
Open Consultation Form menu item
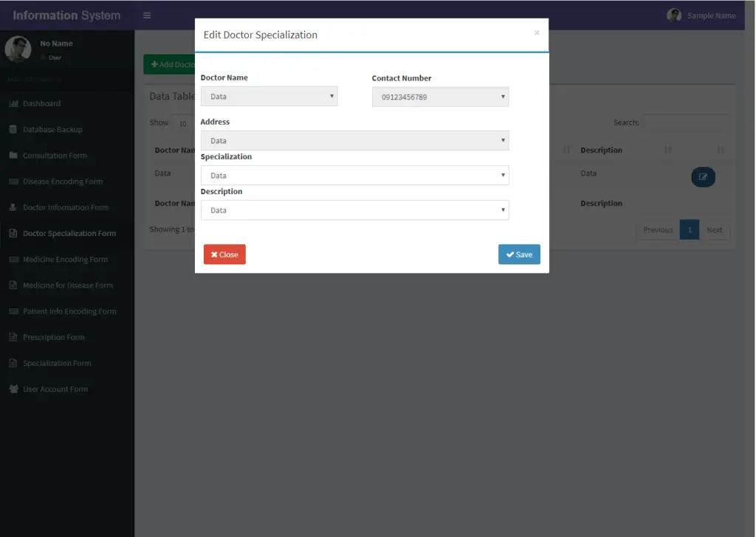67,156
